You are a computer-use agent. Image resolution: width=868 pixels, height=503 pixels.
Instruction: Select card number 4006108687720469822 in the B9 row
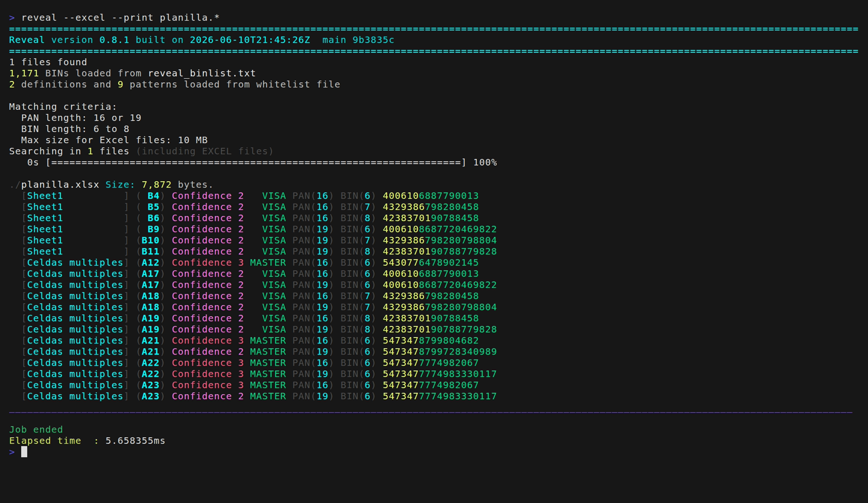tap(439, 230)
